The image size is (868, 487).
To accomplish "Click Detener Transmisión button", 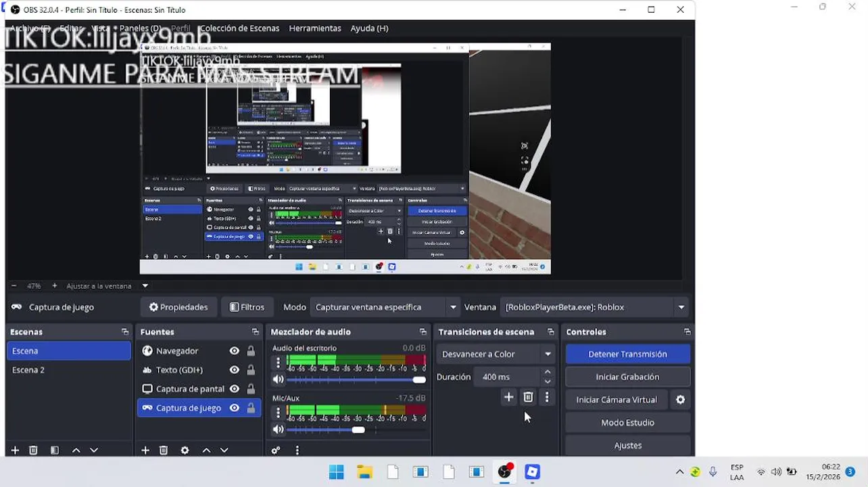I will pyautogui.click(x=627, y=354).
